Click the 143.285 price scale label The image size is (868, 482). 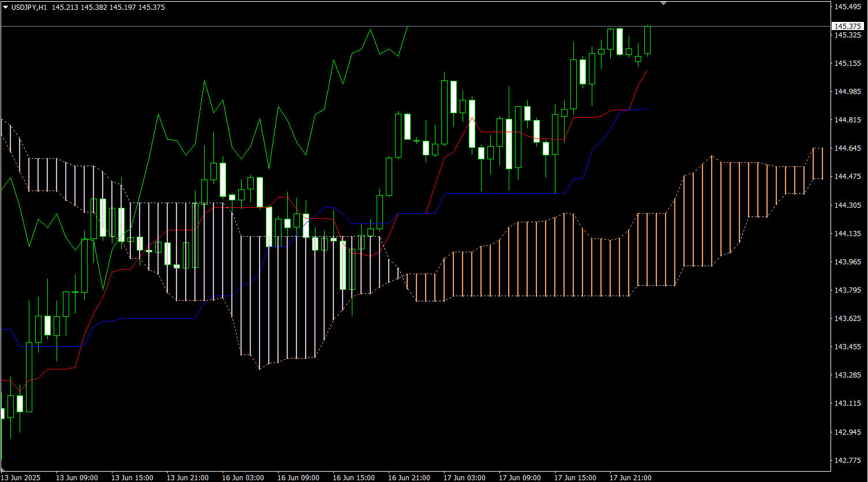[x=848, y=375]
